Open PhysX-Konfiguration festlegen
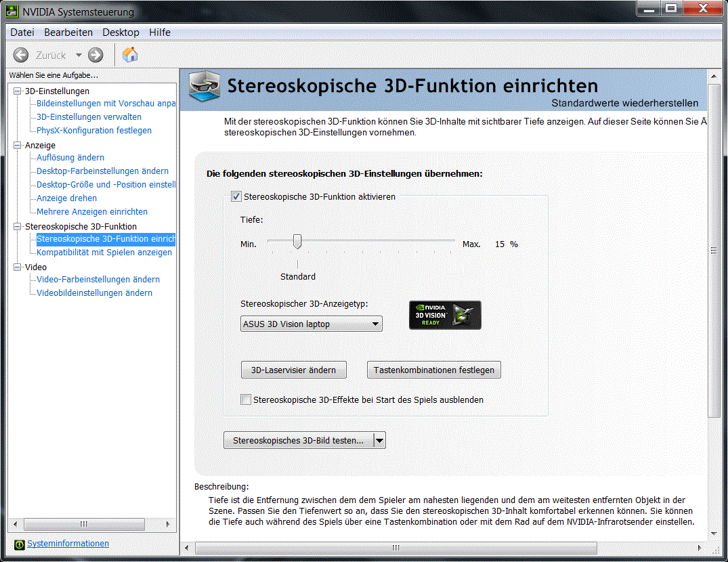The image size is (728, 562). point(94,131)
